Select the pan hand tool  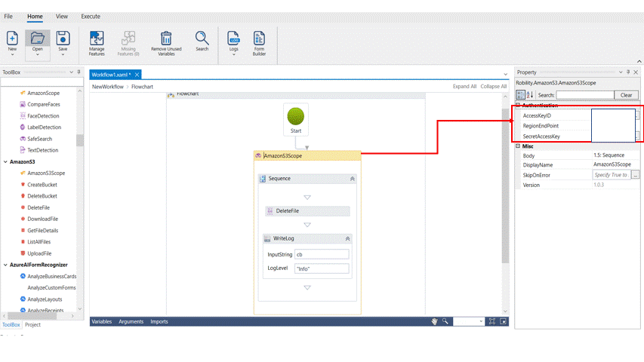(x=434, y=321)
